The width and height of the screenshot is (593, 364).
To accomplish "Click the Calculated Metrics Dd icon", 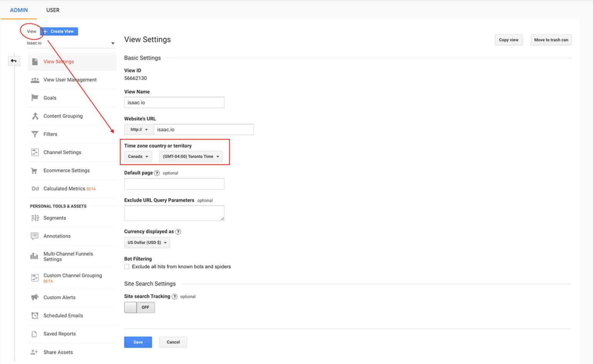I will point(35,188).
